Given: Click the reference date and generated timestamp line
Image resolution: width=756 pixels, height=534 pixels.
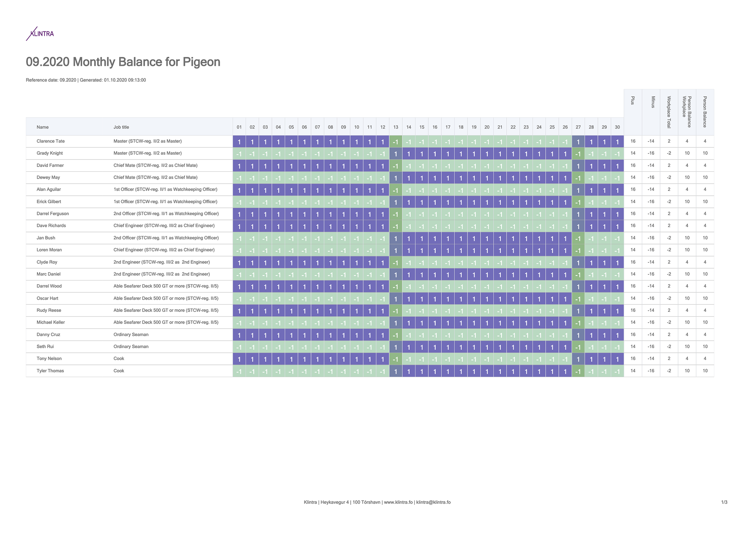Looking at the screenshot, I should pos(86,80).
